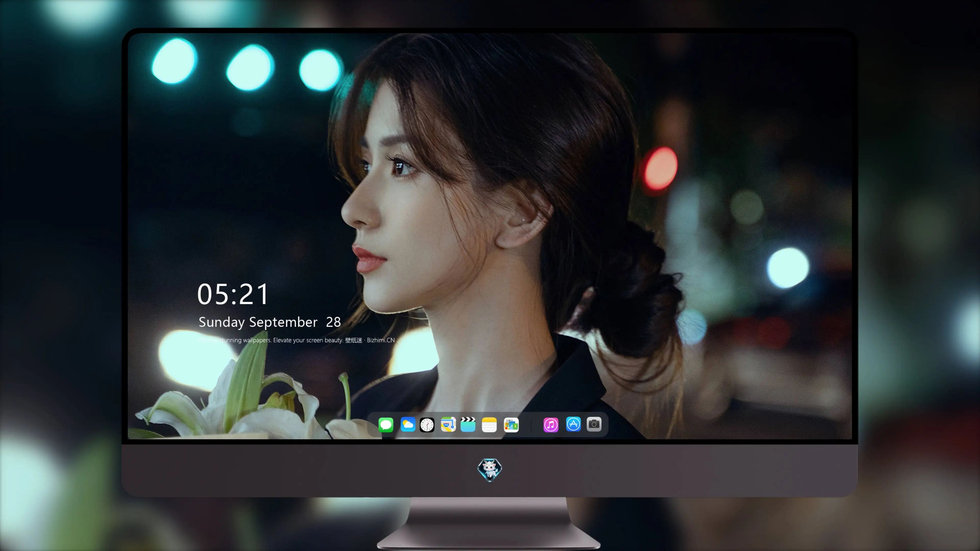The height and width of the screenshot is (551, 980).
Task: Open the yellow Notes app
Action: tap(489, 425)
